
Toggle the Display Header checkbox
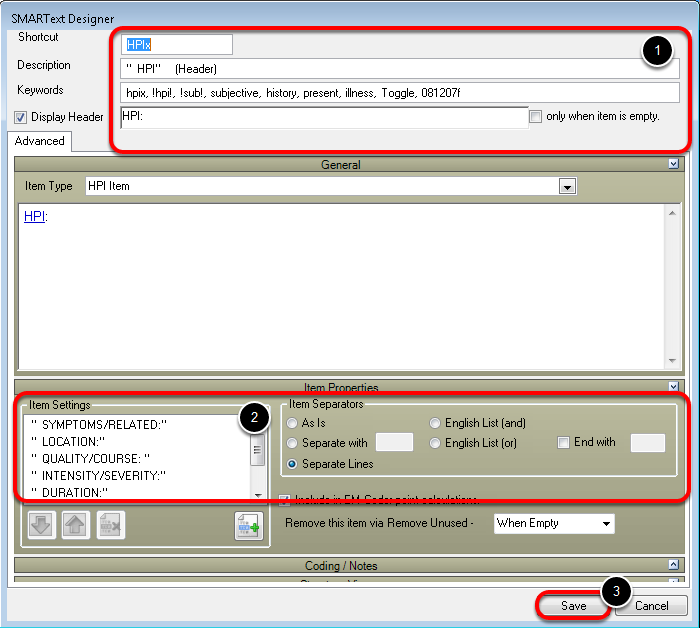[x=21, y=117]
